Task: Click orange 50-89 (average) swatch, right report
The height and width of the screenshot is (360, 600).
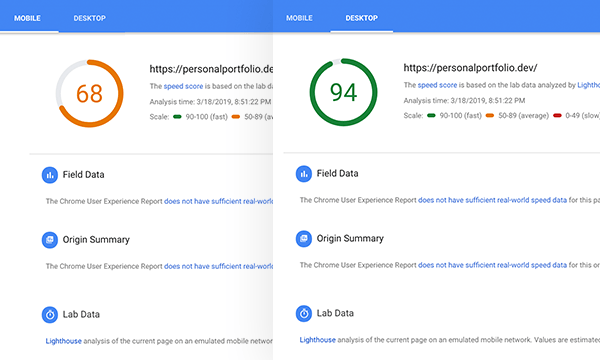Action: 490,116
